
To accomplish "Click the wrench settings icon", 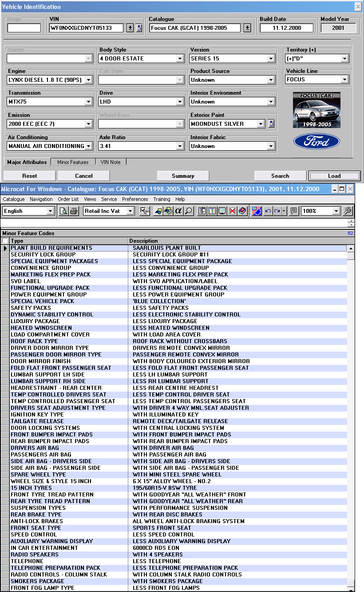I will (x=348, y=211).
